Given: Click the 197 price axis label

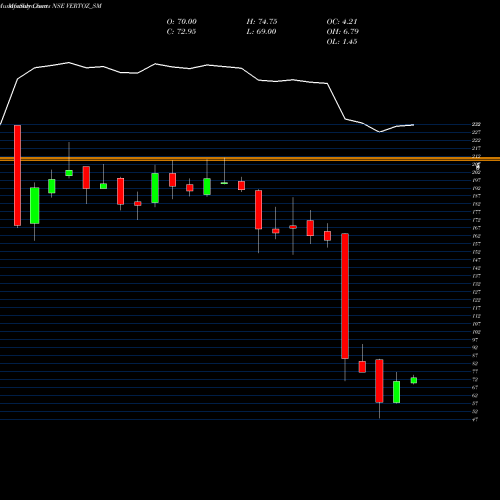Looking at the screenshot, I should [476, 180].
